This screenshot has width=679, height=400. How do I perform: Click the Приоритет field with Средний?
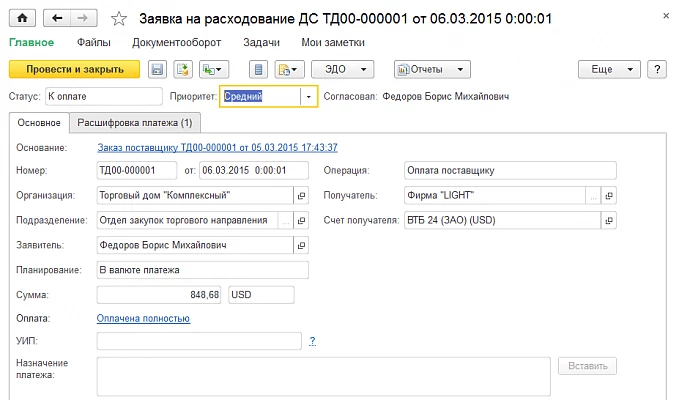pyautogui.click(x=260, y=97)
